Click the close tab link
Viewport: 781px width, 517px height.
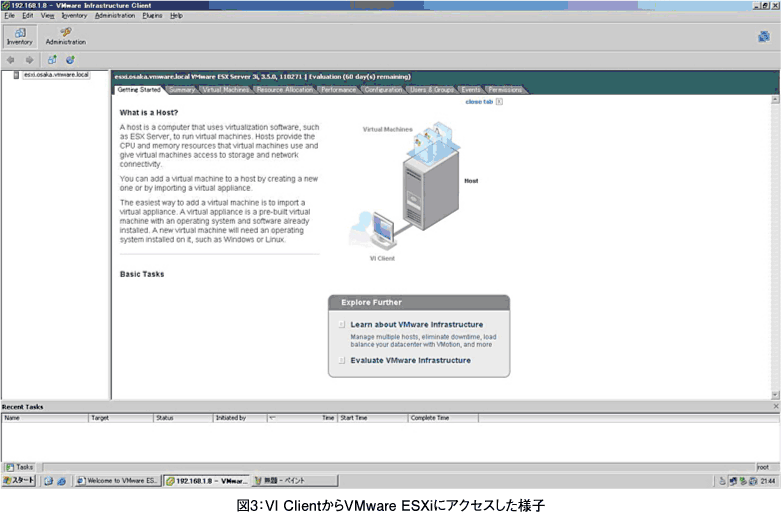coord(479,102)
